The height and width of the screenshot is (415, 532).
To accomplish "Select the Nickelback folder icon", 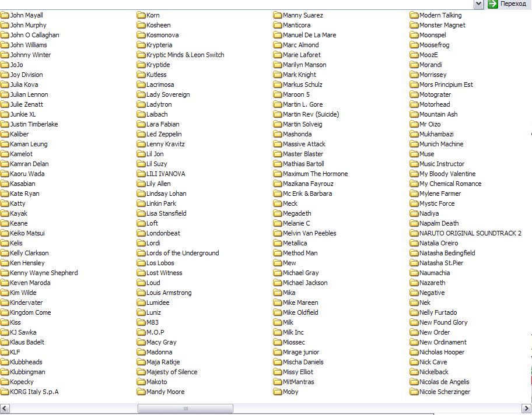I will tap(414, 372).
